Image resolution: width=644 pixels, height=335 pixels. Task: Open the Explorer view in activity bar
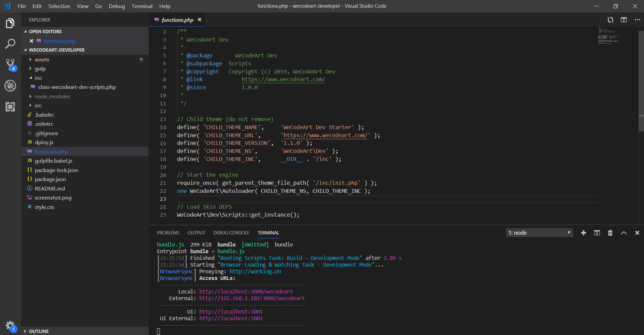click(x=10, y=23)
